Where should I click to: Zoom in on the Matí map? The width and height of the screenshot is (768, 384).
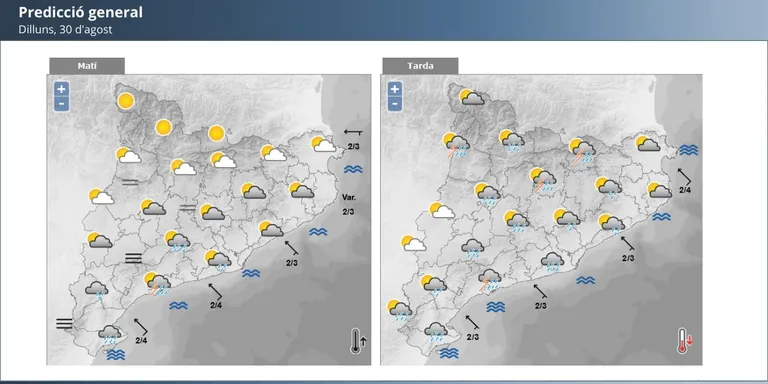(x=61, y=89)
